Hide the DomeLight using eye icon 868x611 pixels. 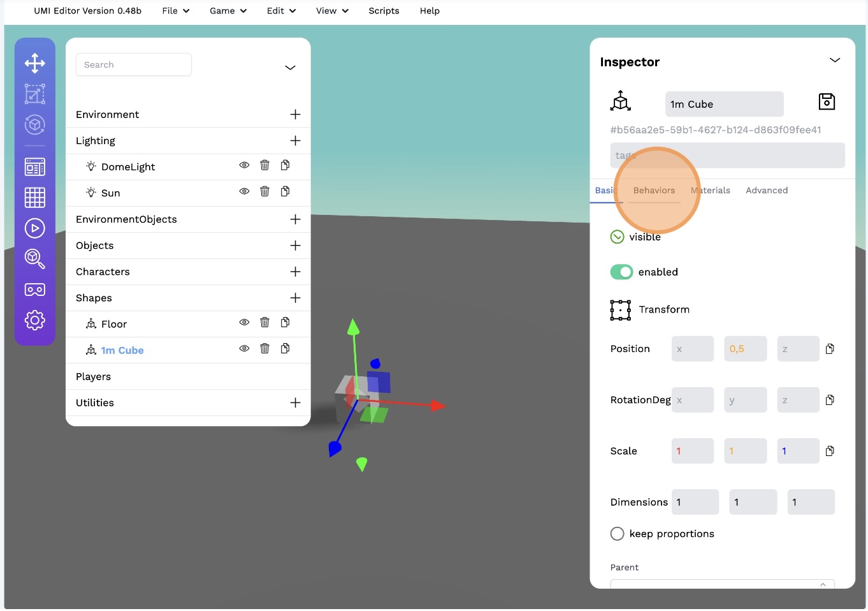click(x=244, y=165)
